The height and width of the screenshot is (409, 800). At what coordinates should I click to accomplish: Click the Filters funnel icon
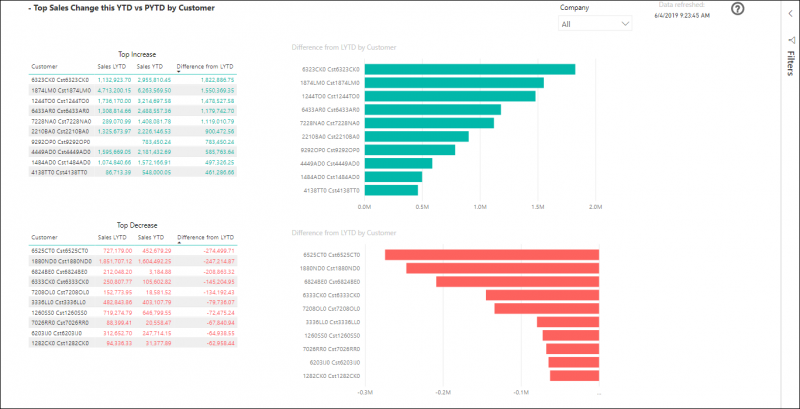tap(791, 40)
